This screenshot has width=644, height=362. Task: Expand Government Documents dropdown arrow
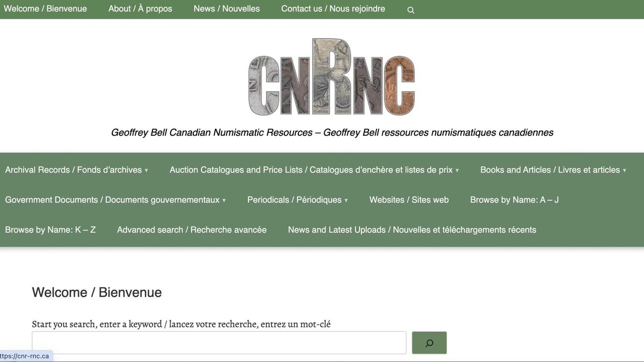tap(224, 201)
